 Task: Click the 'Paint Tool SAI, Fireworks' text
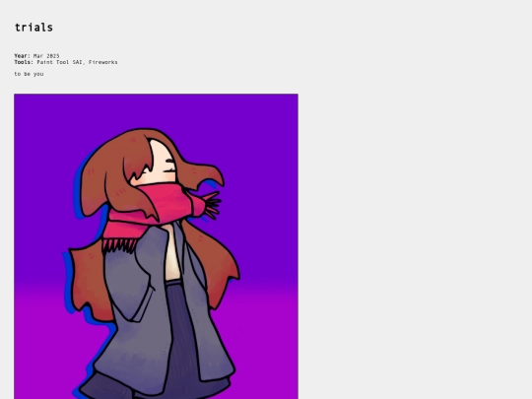pos(78,62)
